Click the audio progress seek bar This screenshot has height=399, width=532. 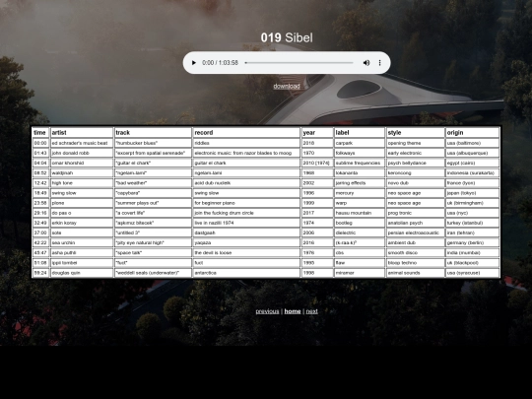point(299,63)
